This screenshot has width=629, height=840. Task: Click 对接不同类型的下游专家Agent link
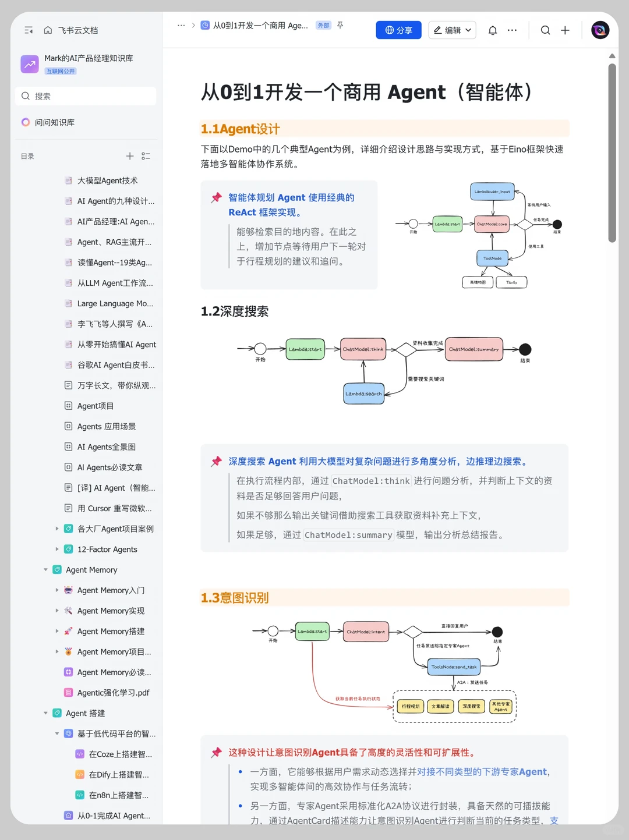(x=482, y=771)
